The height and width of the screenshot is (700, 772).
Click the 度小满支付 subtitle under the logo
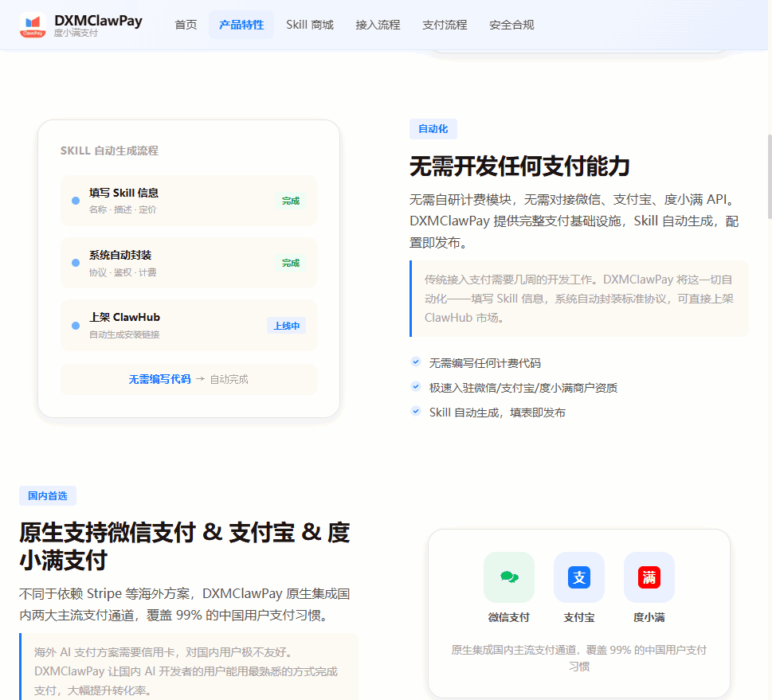pyautogui.click(x=76, y=33)
